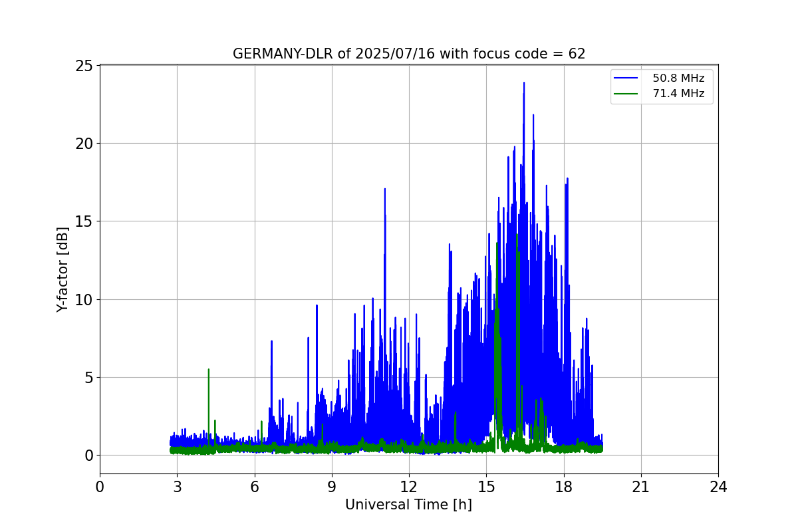Click the tallest blue peak near 24 dB
Viewport: 798px width, 532px height.
[524, 84]
